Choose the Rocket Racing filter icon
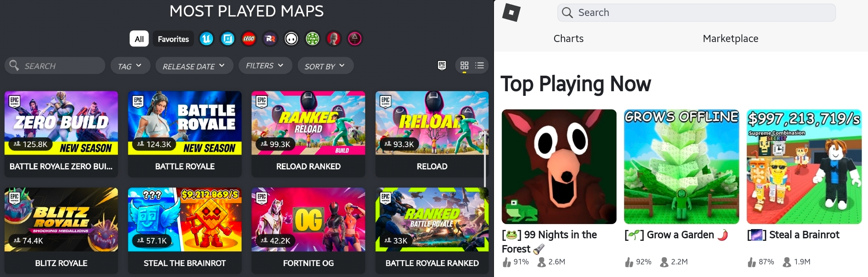 point(270,39)
